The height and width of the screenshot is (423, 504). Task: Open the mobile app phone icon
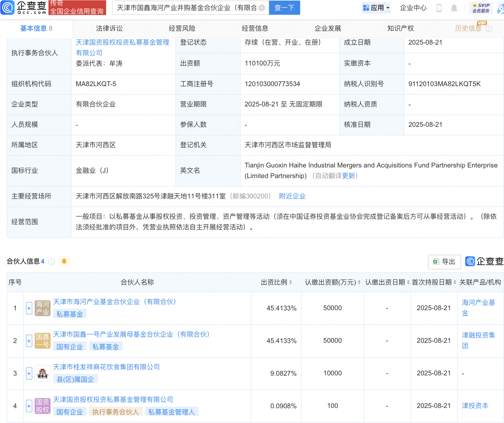439,8
